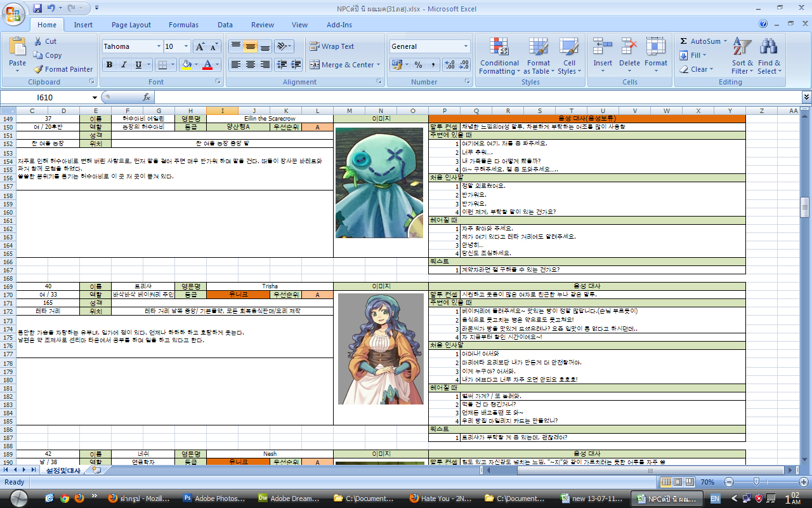The image size is (812, 508).
Task: Click the Insert Function fx button
Action: coord(147,97)
